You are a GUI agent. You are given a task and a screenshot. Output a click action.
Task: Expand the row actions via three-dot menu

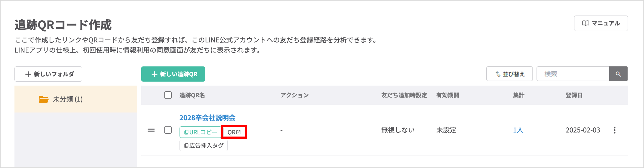pyautogui.click(x=615, y=130)
